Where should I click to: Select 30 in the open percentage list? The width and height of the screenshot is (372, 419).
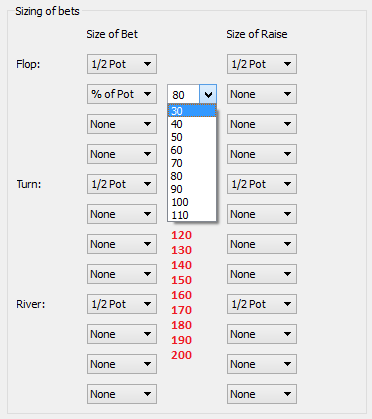click(192, 111)
